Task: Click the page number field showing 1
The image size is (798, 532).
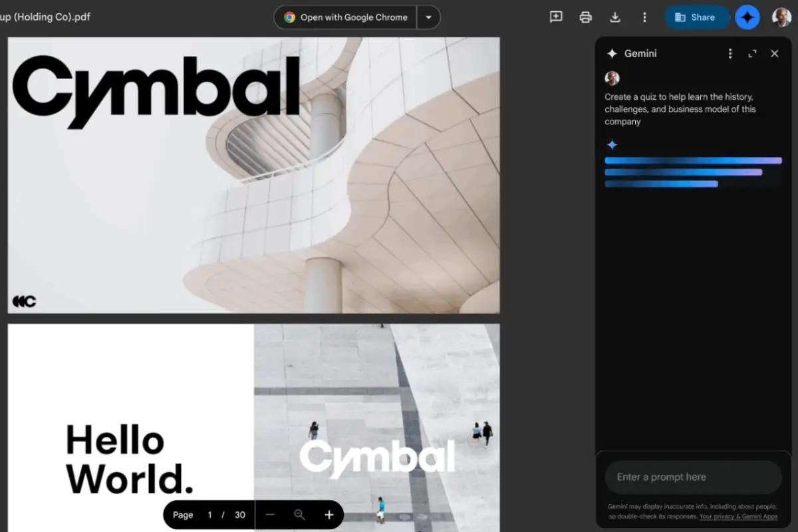Action: tap(209, 515)
